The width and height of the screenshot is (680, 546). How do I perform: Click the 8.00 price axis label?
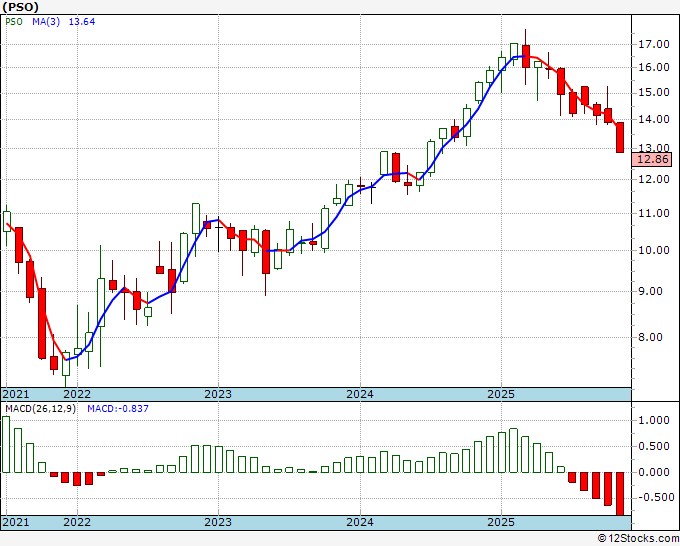[651, 337]
